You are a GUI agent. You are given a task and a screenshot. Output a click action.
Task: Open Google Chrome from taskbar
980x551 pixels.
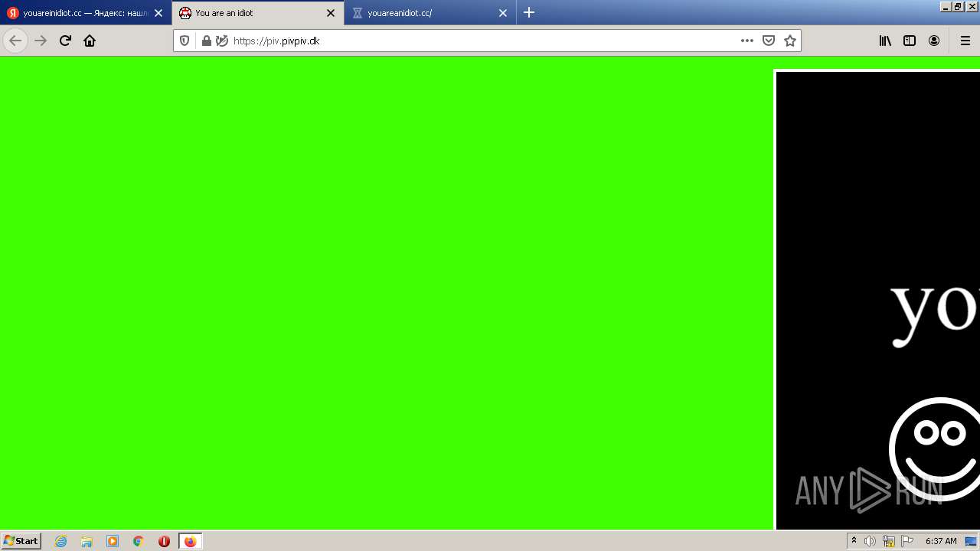pyautogui.click(x=139, y=541)
